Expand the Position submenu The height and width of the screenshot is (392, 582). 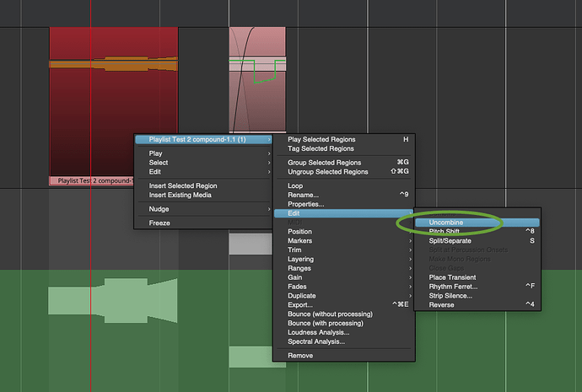(x=300, y=232)
